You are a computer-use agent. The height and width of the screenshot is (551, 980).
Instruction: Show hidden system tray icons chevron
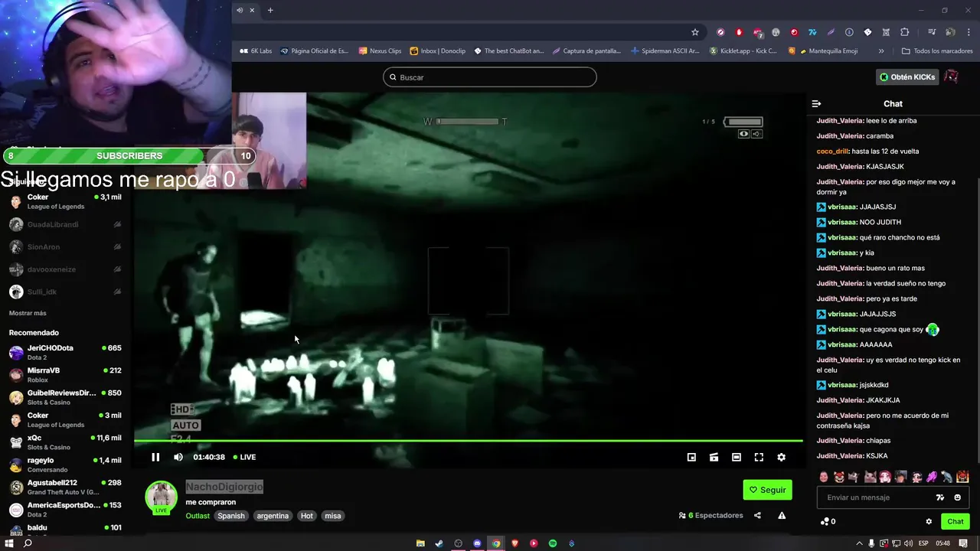pyautogui.click(x=860, y=543)
